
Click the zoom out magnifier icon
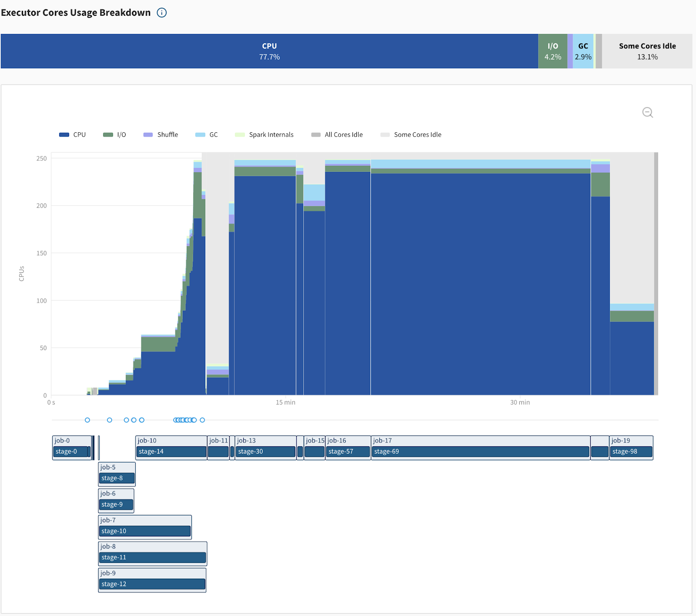click(x=647, y=113)
